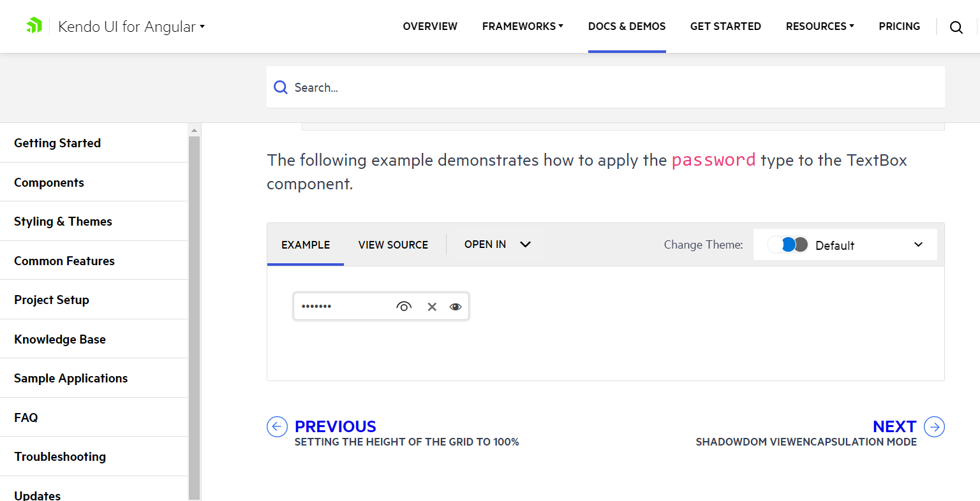
Task: Open Getting Started in the sidebar
Action: point(94,143)
